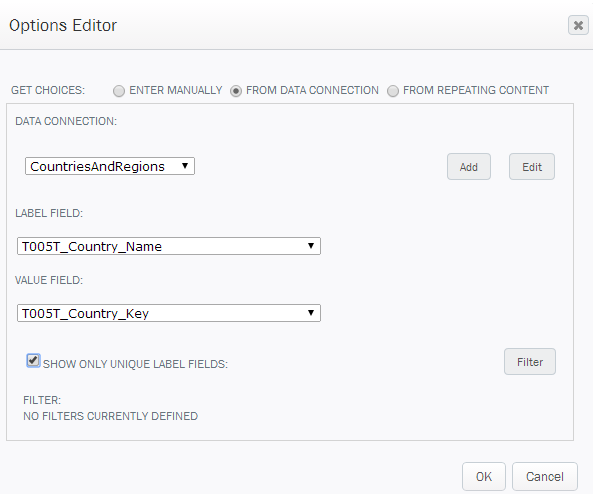
Task: Click the ENTER MANUALLY label text
Action: tap(176, 90)
